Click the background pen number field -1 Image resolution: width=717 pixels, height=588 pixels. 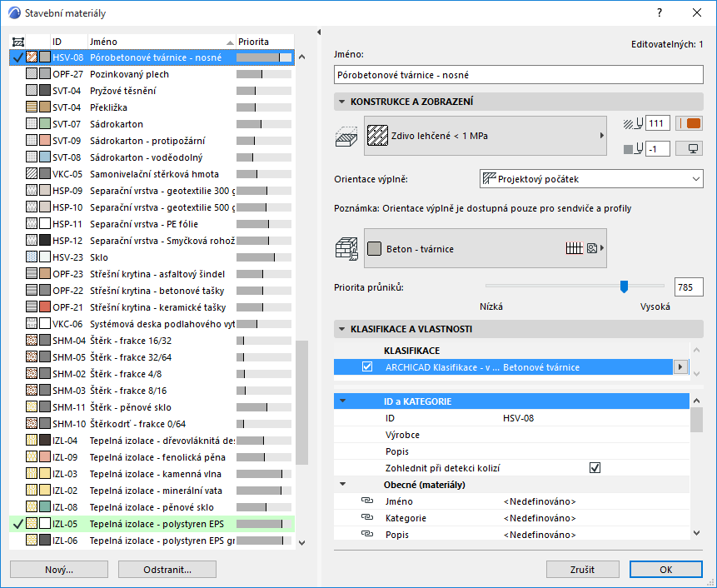[x=658, y=148]
